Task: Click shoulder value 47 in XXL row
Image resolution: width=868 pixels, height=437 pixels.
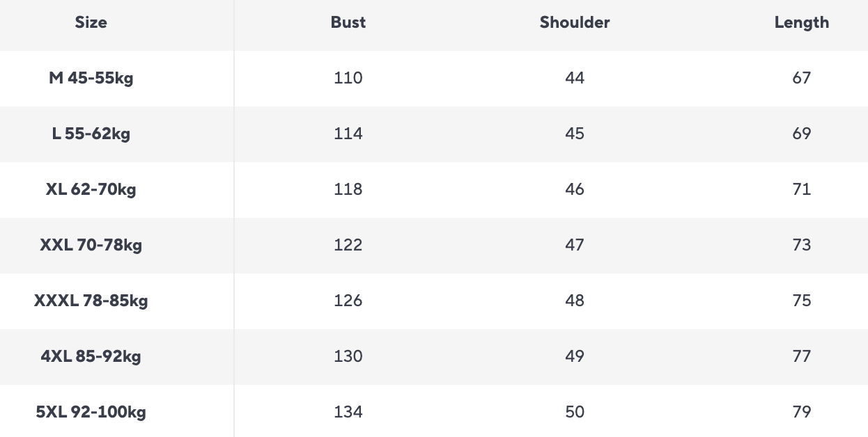Action: pyautogui.click(x=575, y=245)
